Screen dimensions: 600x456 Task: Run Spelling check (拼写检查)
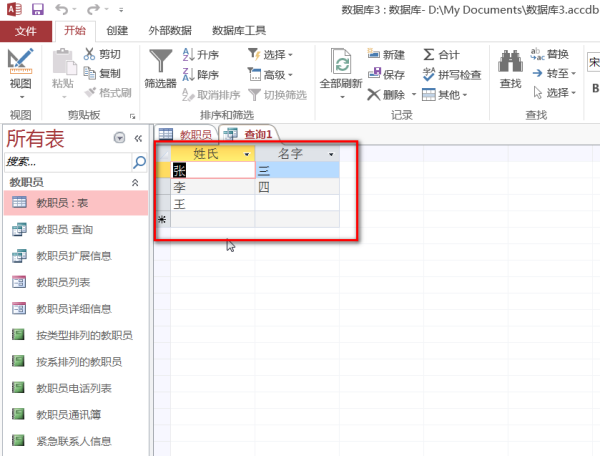coord(452,74)
